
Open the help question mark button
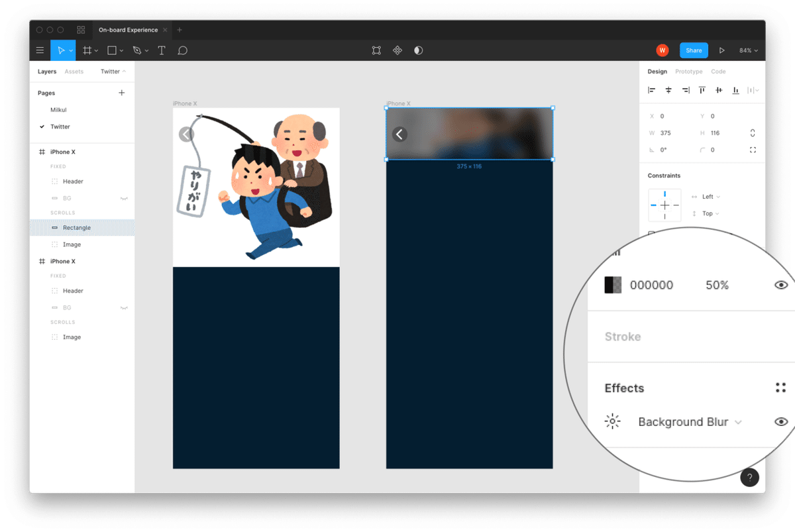749,478
